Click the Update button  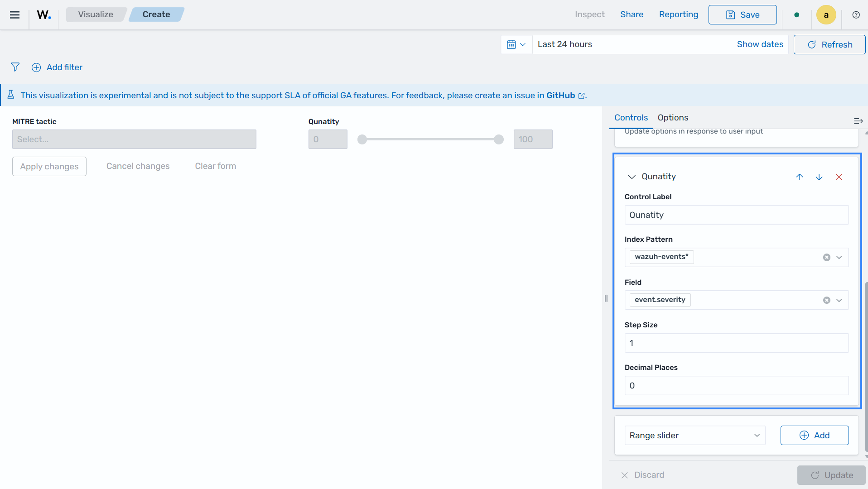831,475
